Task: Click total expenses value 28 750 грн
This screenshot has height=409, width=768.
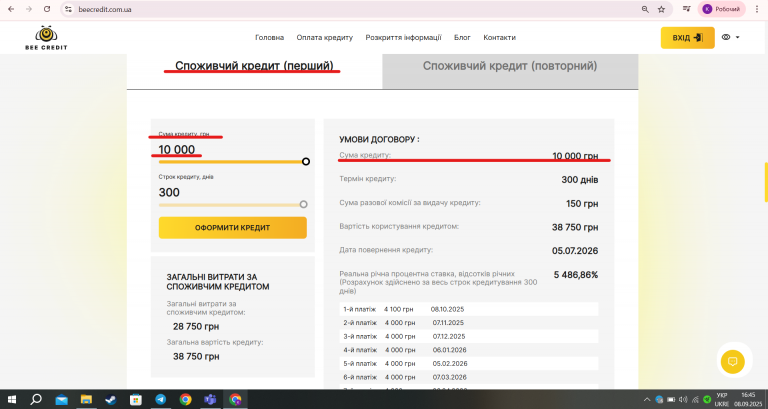Action: tap(196, 326)
